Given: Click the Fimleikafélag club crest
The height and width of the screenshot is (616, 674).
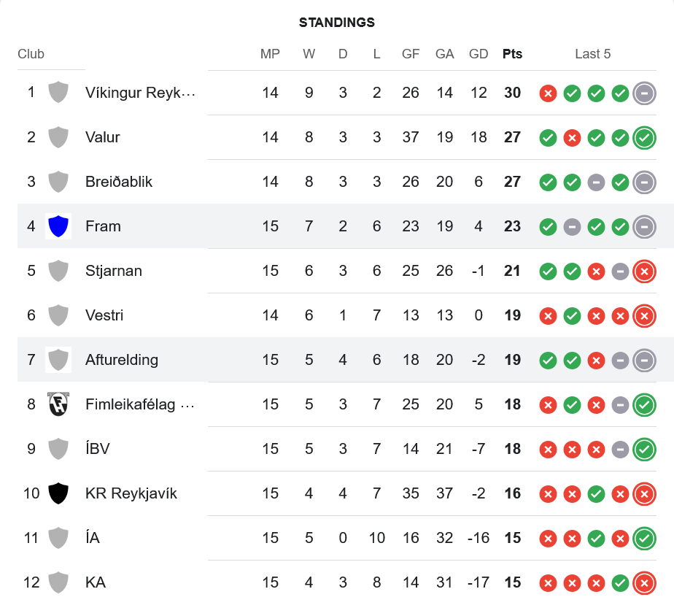Looking at the screenshot, I should point(58,404).
